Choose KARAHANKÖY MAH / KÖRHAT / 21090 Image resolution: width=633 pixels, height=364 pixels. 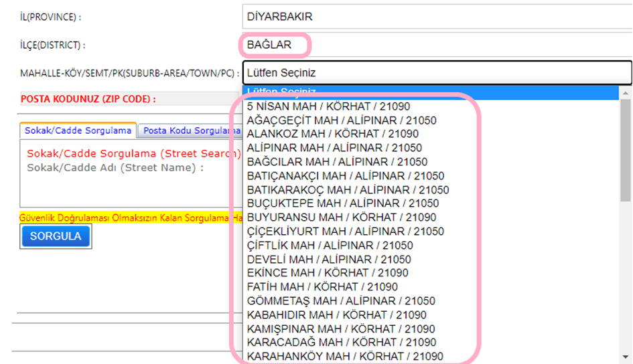click(x=345, y=357)
